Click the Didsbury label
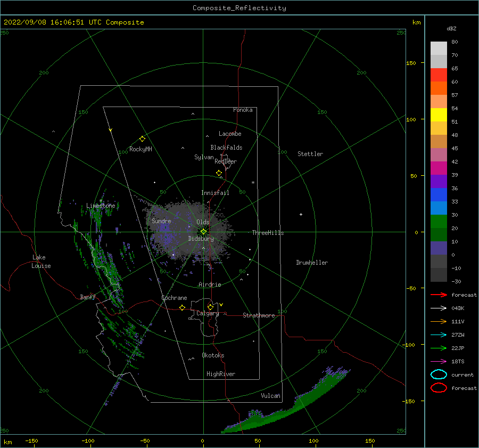 pyautogui.click(x=201, y=239)
